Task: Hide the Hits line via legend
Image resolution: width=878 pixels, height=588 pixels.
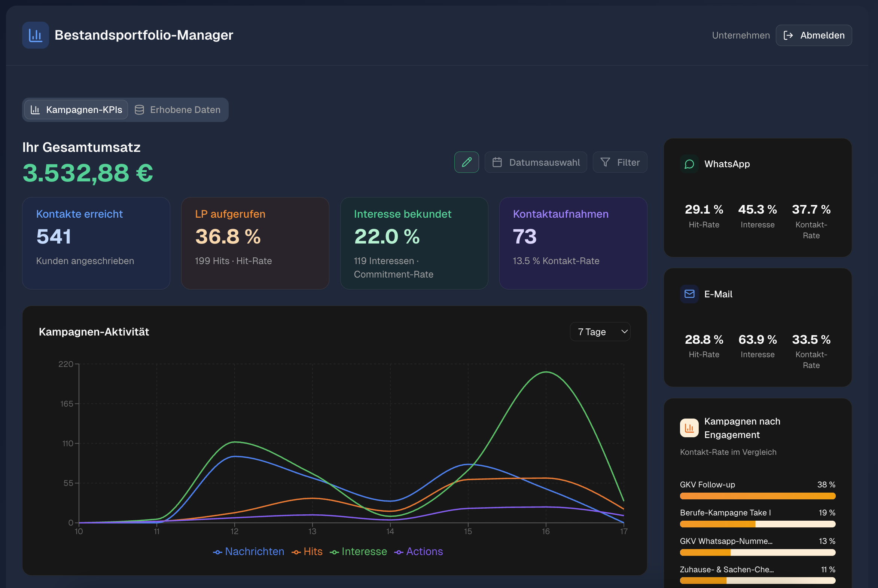Action: click(307, 551)
